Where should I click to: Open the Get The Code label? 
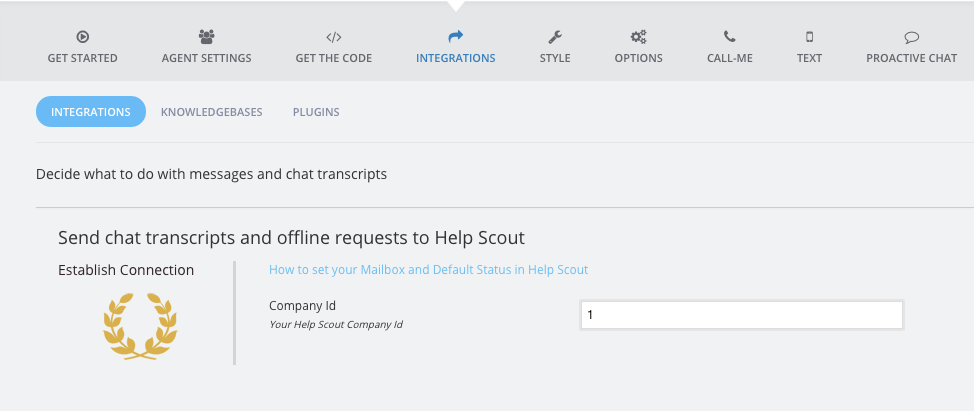(334, 58)
